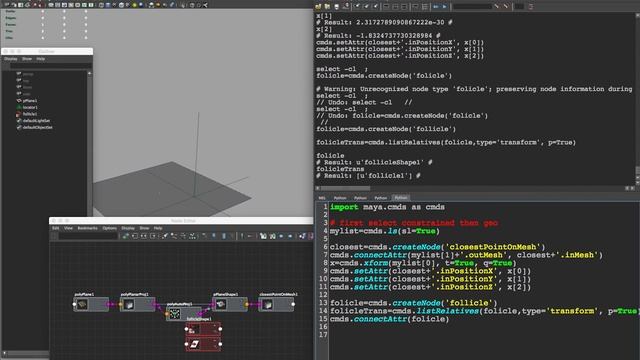Click output port of closestPointOnMesh1 node
This screenshot has width=640, height=360.
(x=293, y=304)
